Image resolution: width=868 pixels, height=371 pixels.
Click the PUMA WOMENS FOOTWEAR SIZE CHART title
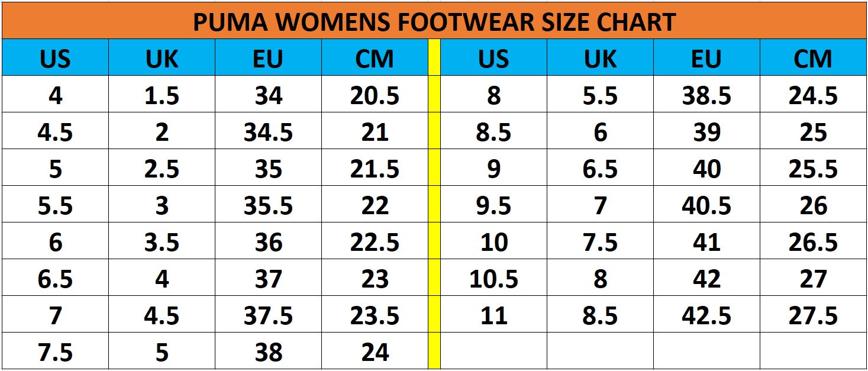(x=434, y=21)
